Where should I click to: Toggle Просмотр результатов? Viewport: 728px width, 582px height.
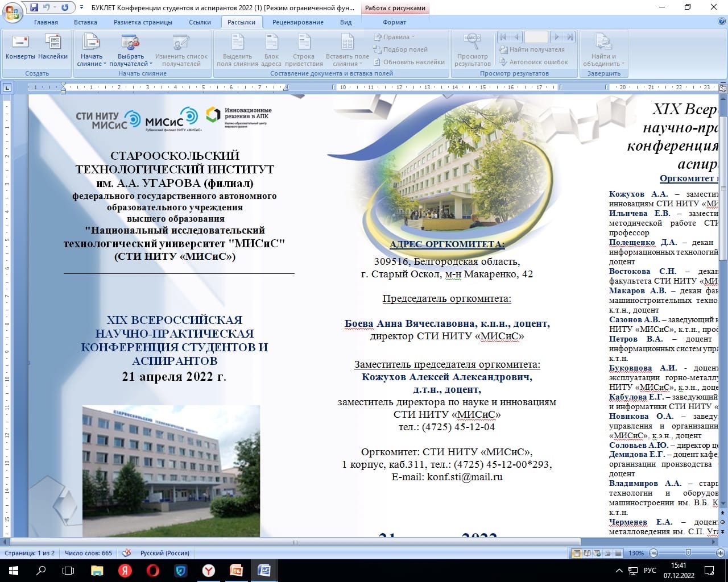tap(472, 50)
